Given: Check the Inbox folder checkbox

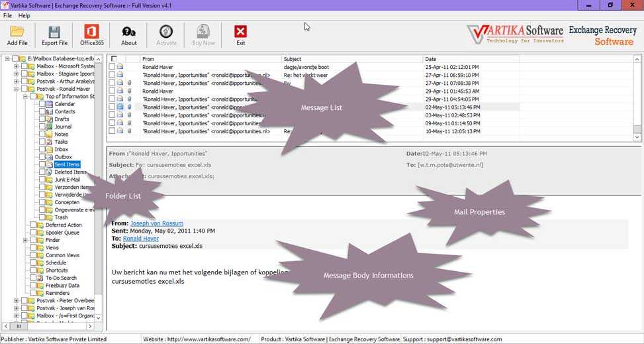Looking at the screenshot, I should coord(41,149).
